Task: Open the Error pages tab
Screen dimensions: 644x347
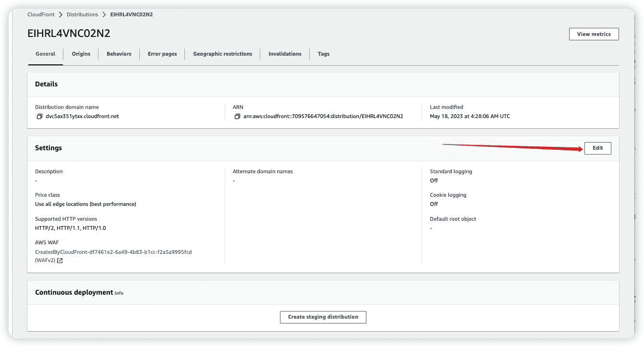Action: pyautogui.click(x=162, y=54)
